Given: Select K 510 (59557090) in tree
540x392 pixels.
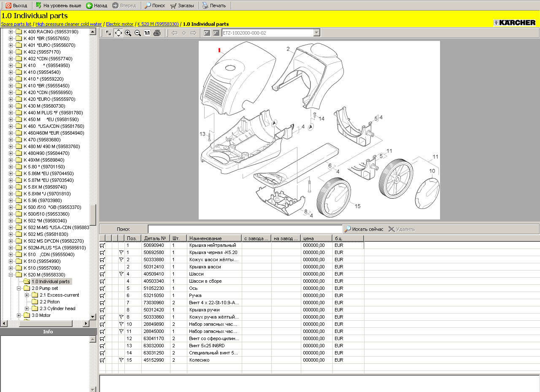Looking at the screenshot, I should click(x=42, y=268).
